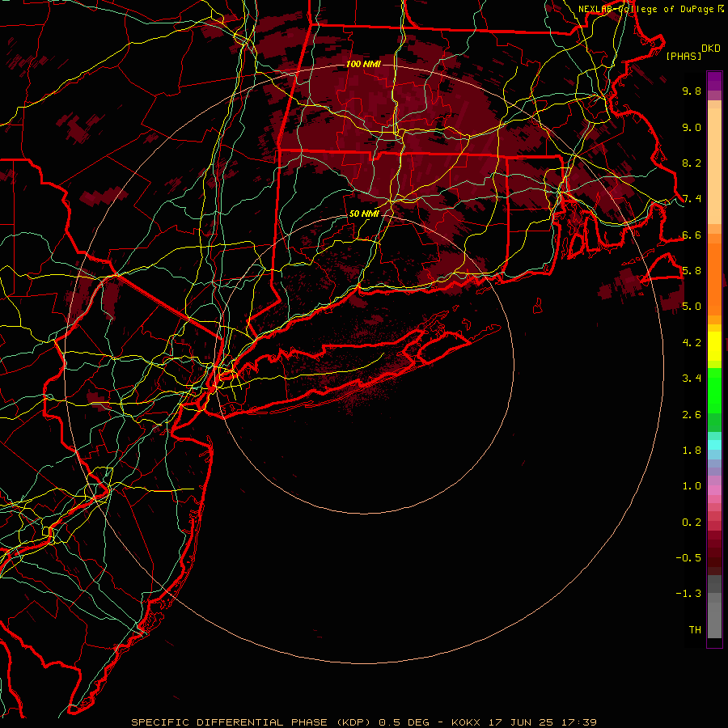
Task: Click the 100 NMI range ring label
Action: tap(363, 64)
